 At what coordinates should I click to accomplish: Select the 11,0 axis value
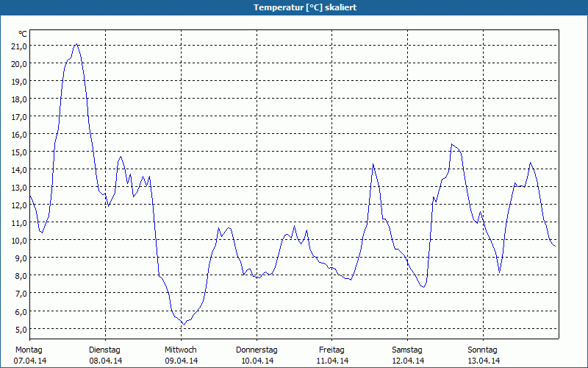tap(19, 223)
